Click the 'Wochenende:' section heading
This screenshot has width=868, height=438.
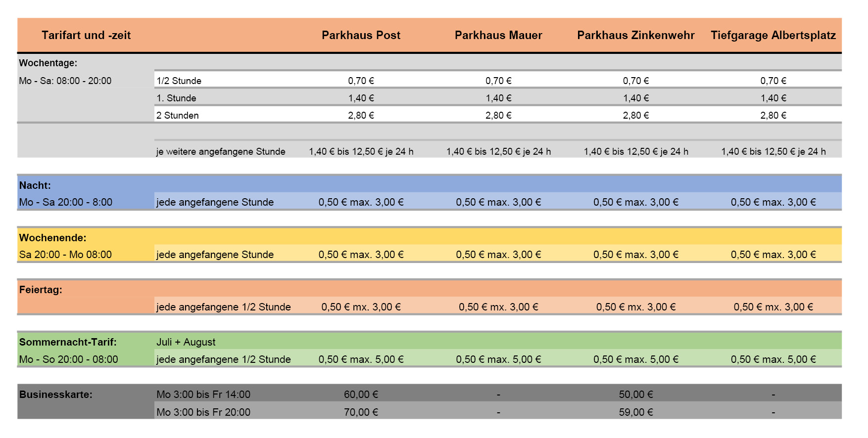52,238
